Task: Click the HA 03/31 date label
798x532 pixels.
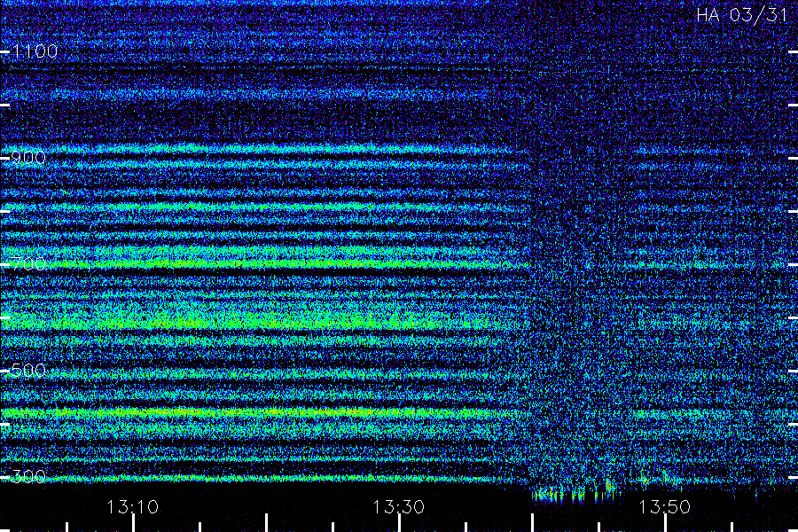Action: click(742, 15)
